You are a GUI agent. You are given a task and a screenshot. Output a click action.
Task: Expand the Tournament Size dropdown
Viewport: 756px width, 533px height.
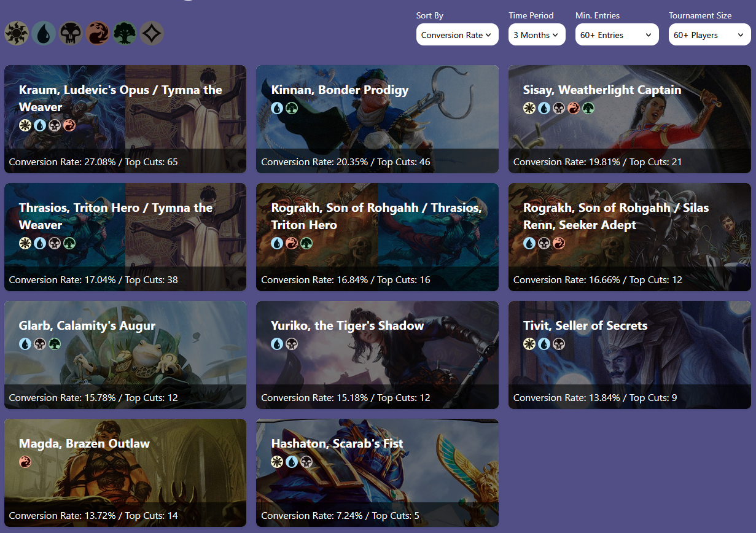pos(709,35)
